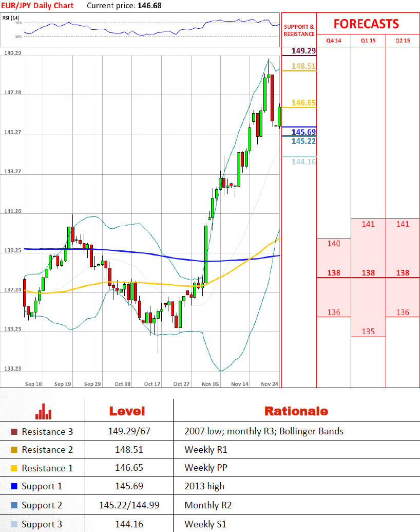Click the 147.28 price axis label
This screenshot has width=420, height=532.
click(x=12, y=93)
